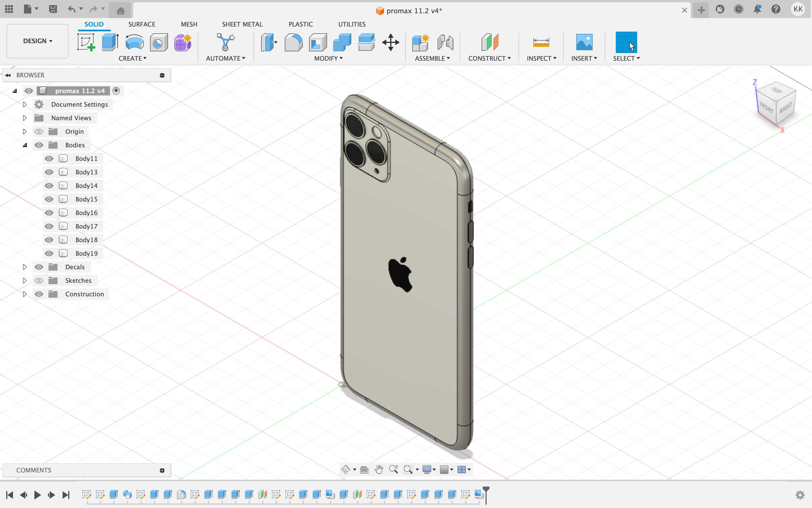Open the Notifications bell
Screen dimensions: 812x508
coord(757,9)
